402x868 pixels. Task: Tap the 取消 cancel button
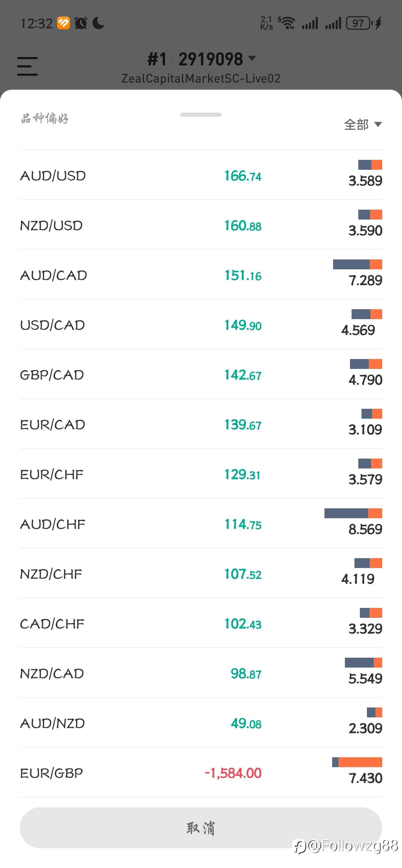[x=201, y=827]
